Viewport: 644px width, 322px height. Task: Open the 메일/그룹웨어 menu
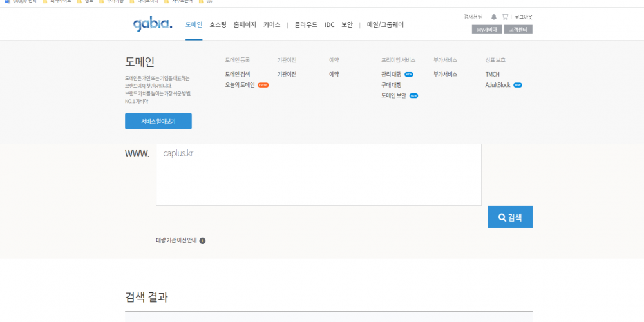coord(385,24)
